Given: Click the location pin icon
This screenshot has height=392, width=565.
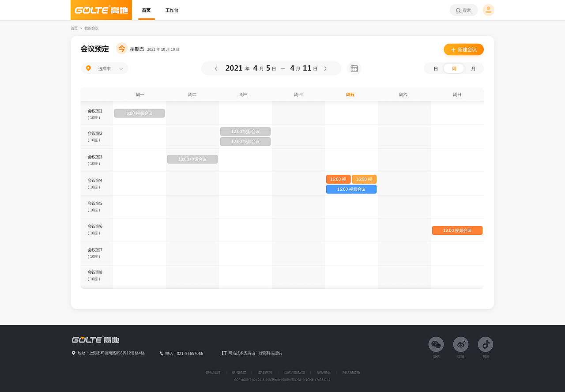Looking at the screenshot, I should (x=88, y=68).
